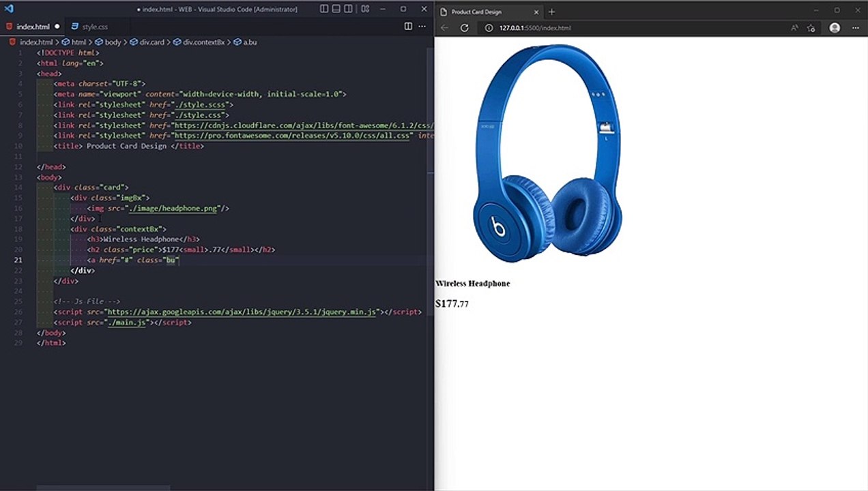The image size is (868, 491).
Task: Click the VS Code logo icon
Action: pyautogui.click(x=9, y=9)
